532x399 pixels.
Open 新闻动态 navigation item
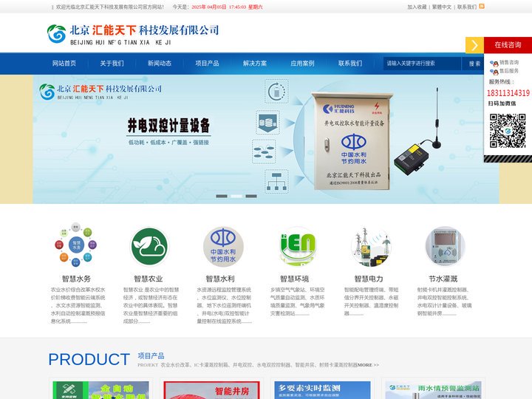click(160, 64)
